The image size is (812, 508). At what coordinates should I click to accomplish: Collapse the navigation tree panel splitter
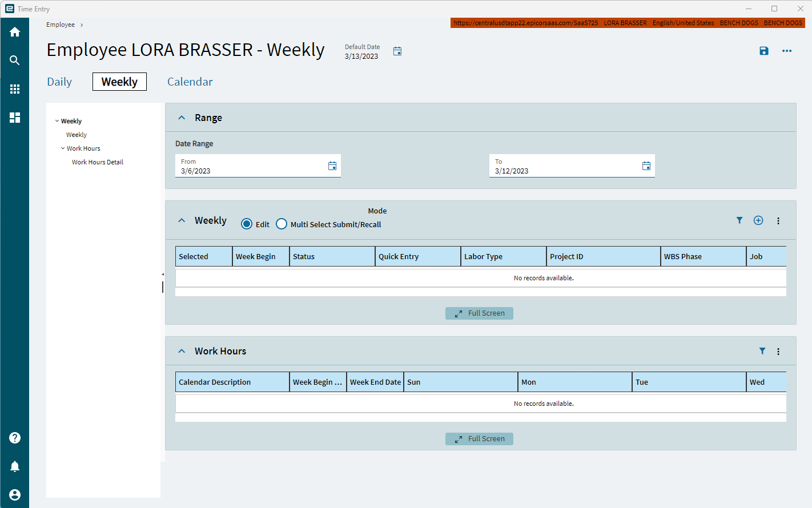(163, 275)
